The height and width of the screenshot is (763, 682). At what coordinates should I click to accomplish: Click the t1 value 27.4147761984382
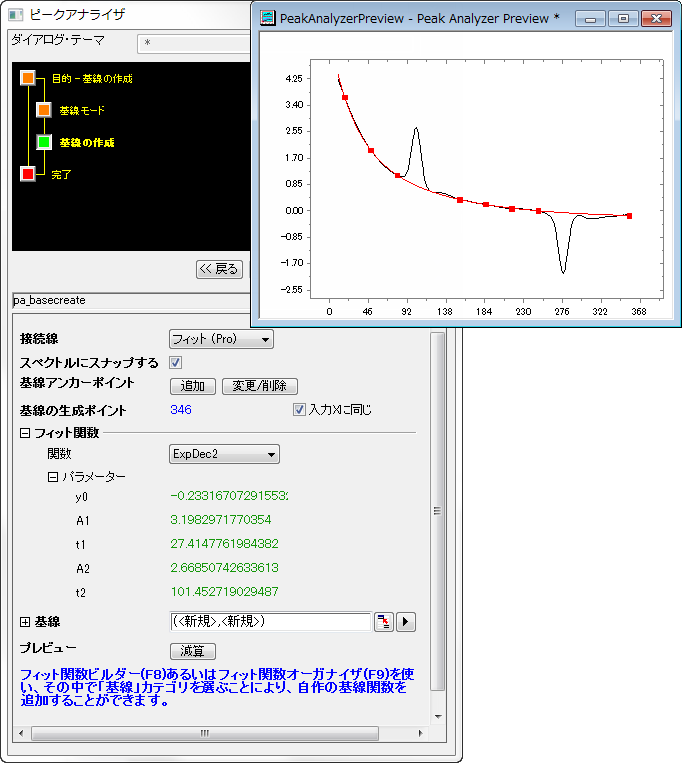(224, 544)
